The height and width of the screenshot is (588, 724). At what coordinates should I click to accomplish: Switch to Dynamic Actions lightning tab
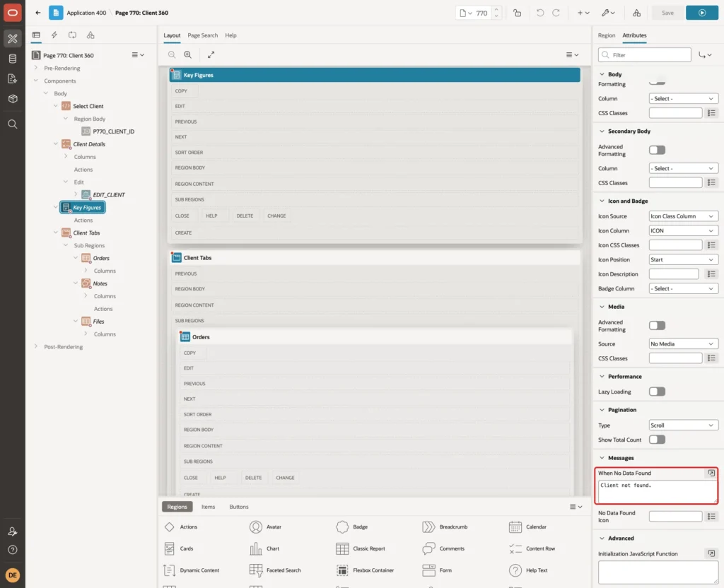pos(54,35)
